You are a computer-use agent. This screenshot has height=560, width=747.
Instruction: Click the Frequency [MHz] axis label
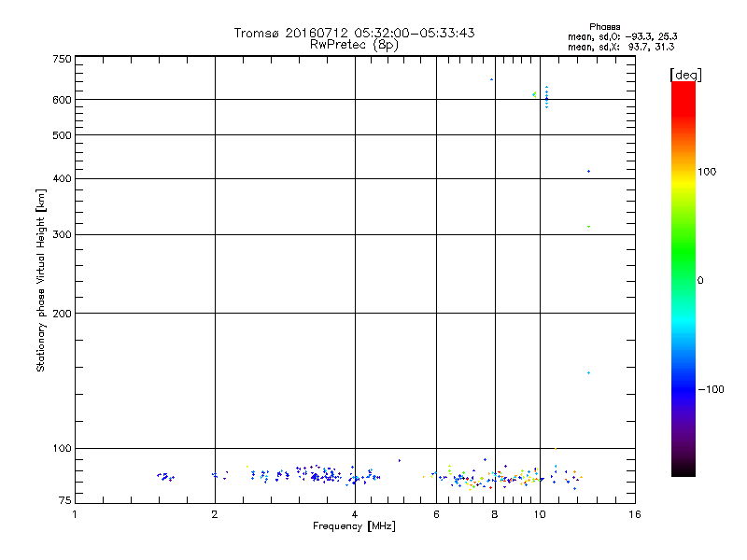(354, 527)
